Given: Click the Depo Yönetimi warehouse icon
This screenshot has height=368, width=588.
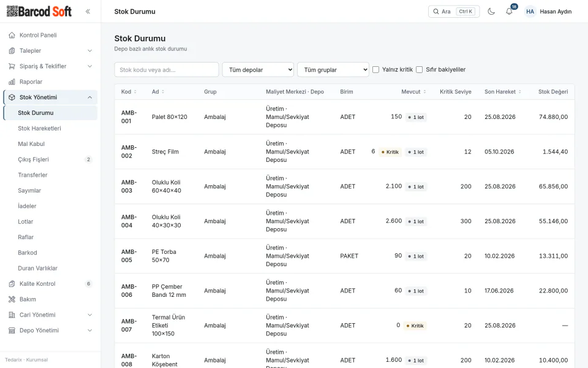Looking at the screenshot, I should [12, 331].
